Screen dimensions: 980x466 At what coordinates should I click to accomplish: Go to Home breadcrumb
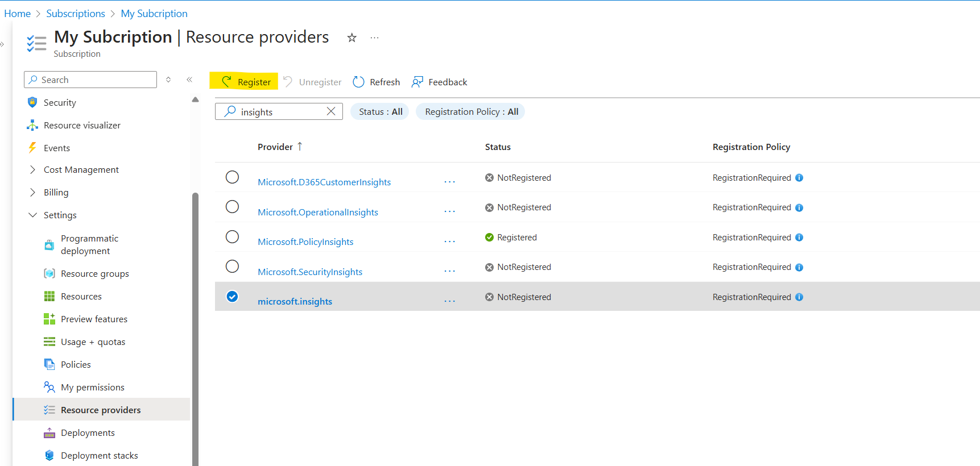tap(18, 13)
